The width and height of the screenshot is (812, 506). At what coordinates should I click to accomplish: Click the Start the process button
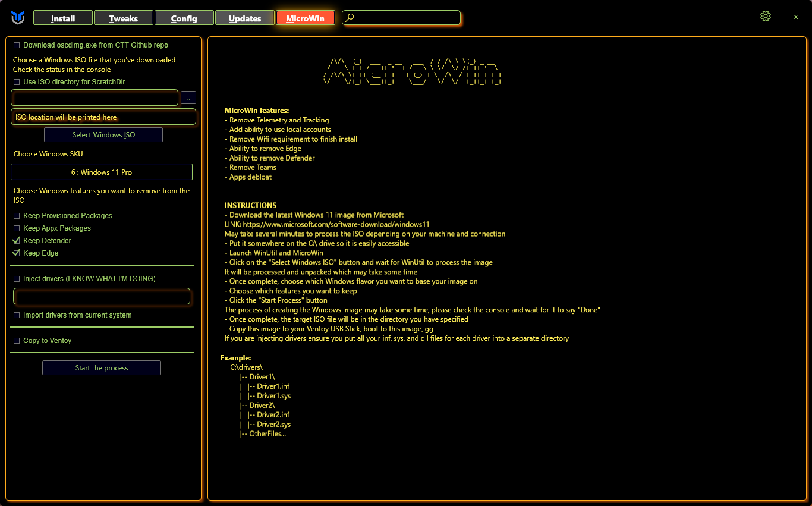102,368
